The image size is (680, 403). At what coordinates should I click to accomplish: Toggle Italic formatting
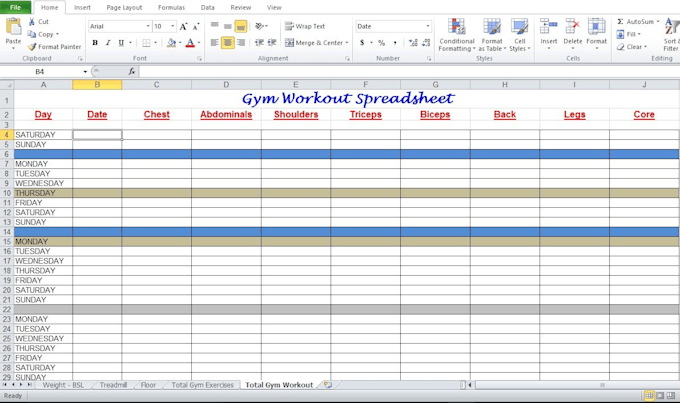108,43
